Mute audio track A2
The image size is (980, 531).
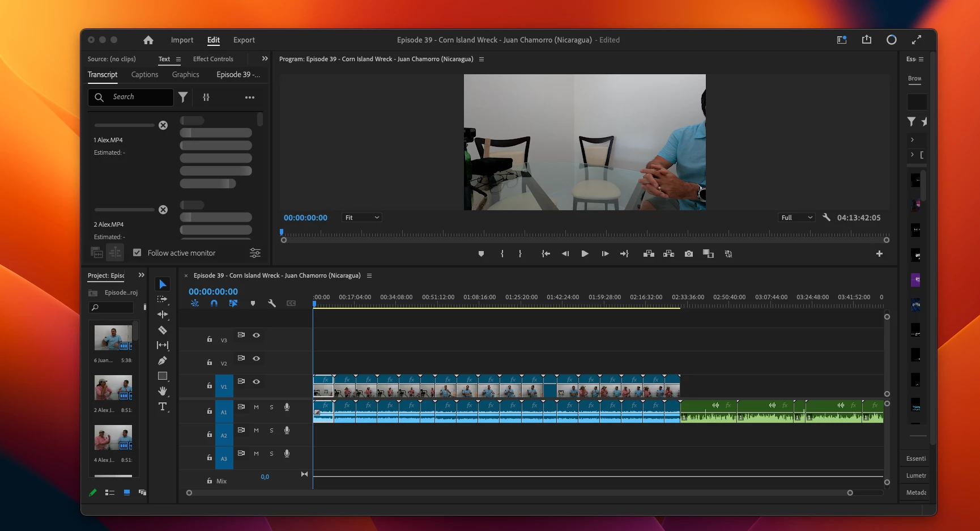point(256,431)
